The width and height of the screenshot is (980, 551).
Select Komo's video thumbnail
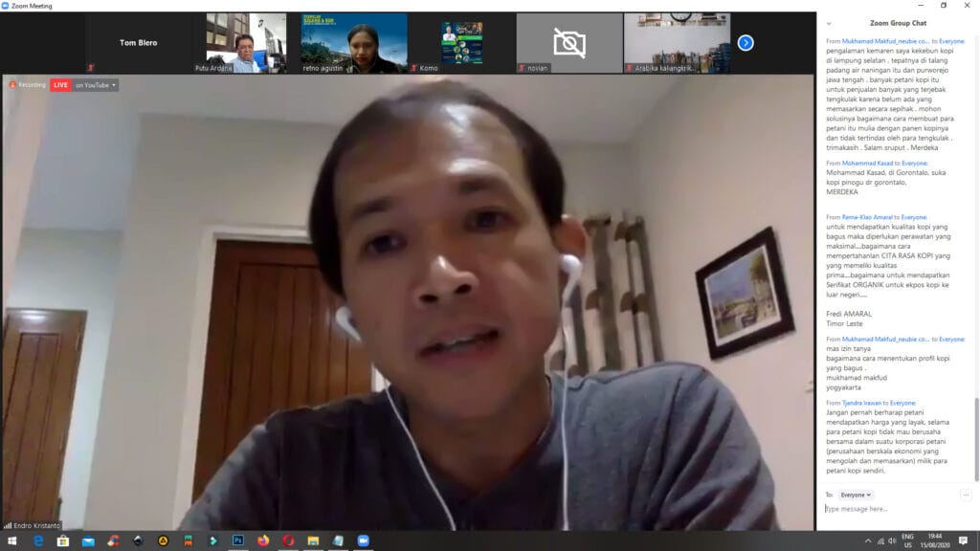coord(462,42)
